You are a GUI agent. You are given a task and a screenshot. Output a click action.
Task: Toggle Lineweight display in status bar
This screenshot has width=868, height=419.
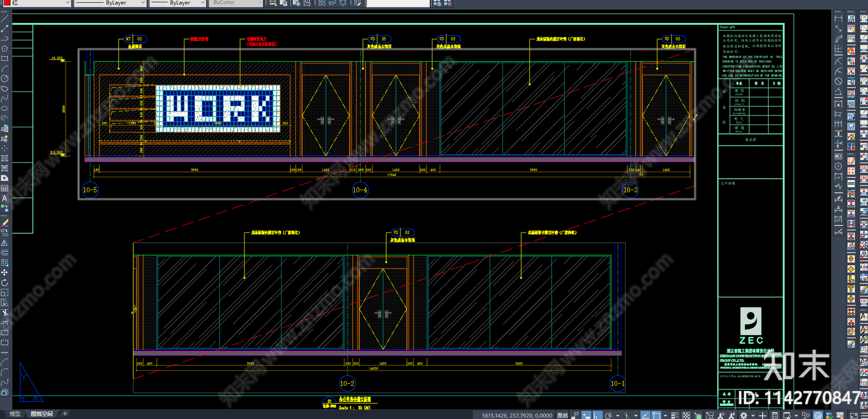(x=675, y=415)
